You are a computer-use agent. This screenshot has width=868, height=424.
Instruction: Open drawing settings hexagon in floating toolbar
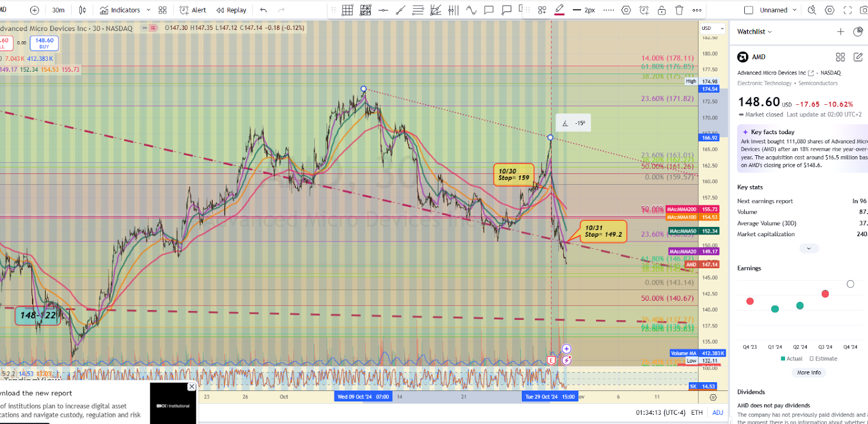tap(627, 10)
